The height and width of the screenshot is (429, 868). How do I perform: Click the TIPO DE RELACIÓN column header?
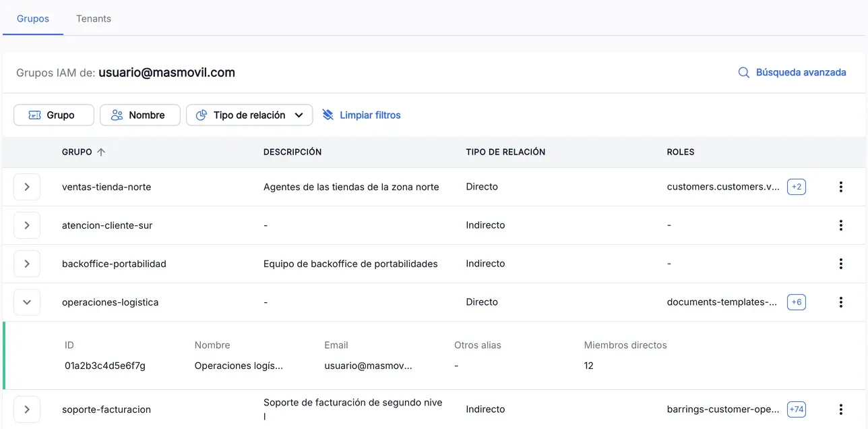tap(505, 152)
